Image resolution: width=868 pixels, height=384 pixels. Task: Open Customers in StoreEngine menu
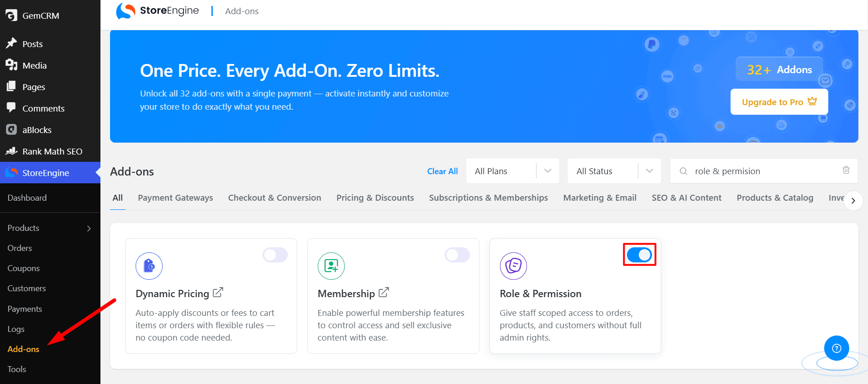(26, 288)
